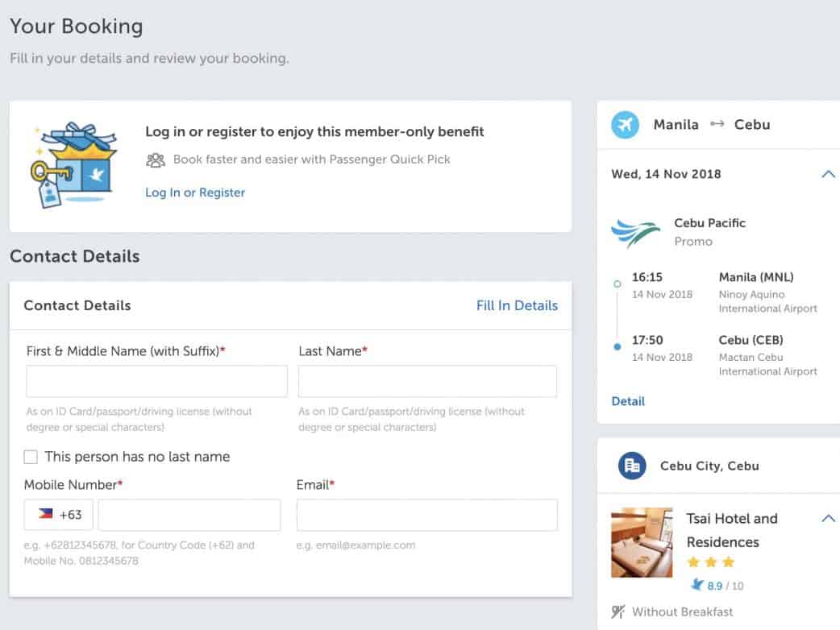Click the hotel building icon
This screenshot has height=630, width=840.
click(632, 466)
